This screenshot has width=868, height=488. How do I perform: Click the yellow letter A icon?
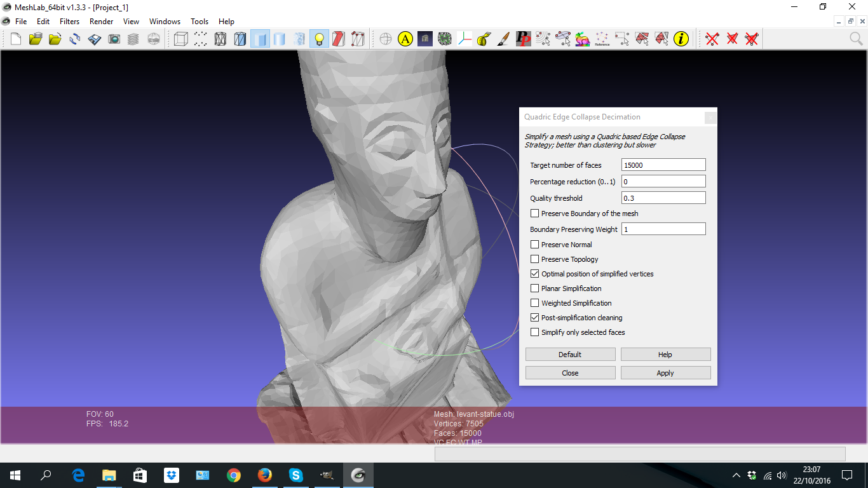tap(405, 39)
